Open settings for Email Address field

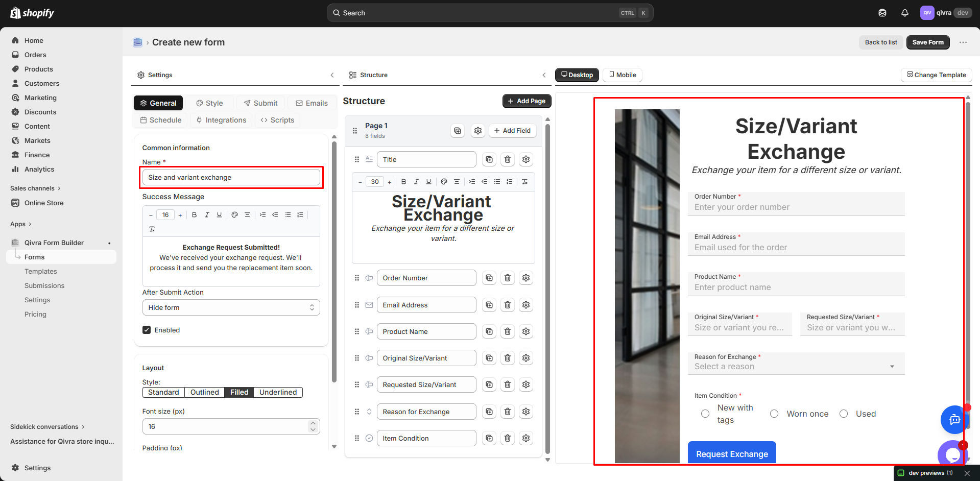click(526, 305)
